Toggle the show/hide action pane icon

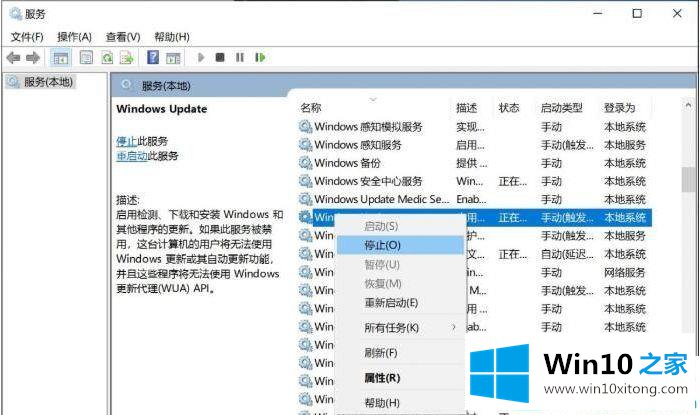[173, 58]
